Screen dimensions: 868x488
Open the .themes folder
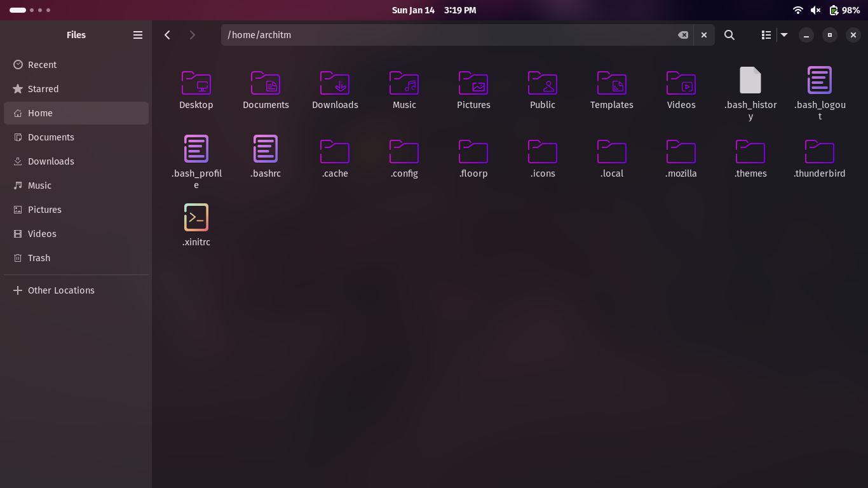pyautogui.click(x=750, y=151)
